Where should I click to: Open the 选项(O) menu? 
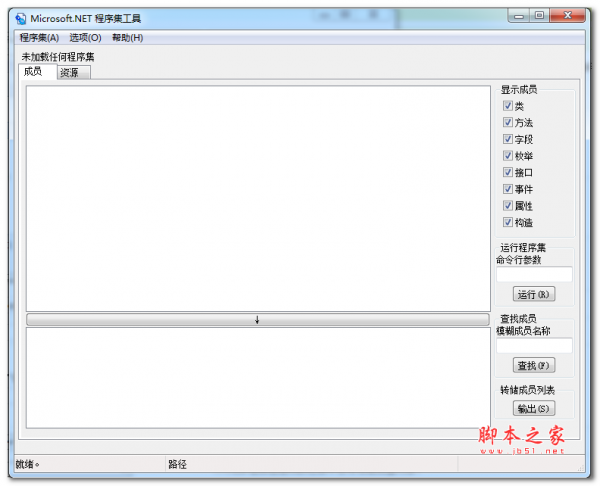coord(85,38)
